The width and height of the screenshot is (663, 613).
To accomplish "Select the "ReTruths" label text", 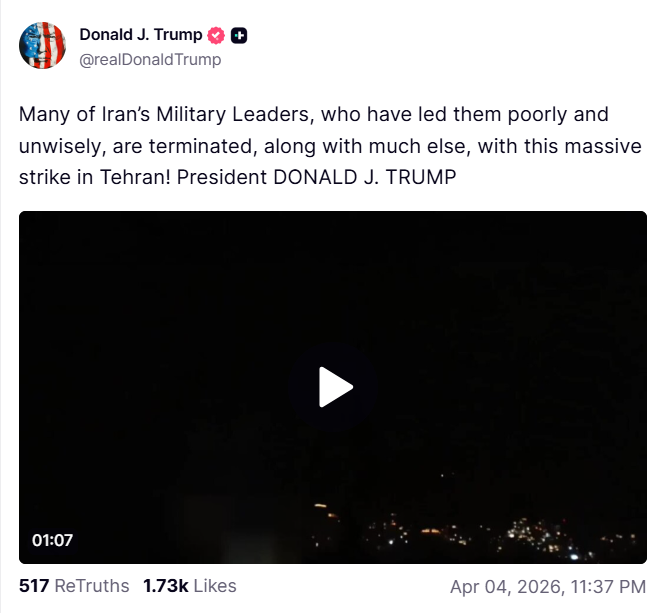I will (x=92, y=586).
